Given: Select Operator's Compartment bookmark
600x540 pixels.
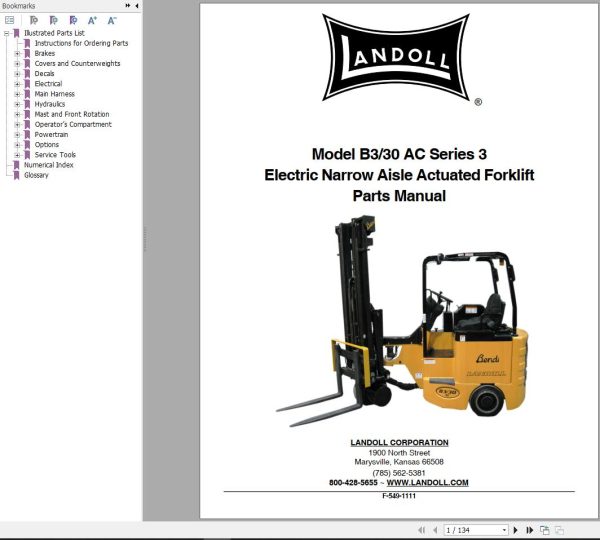Looking at the screenshot, I should [73, 124].
